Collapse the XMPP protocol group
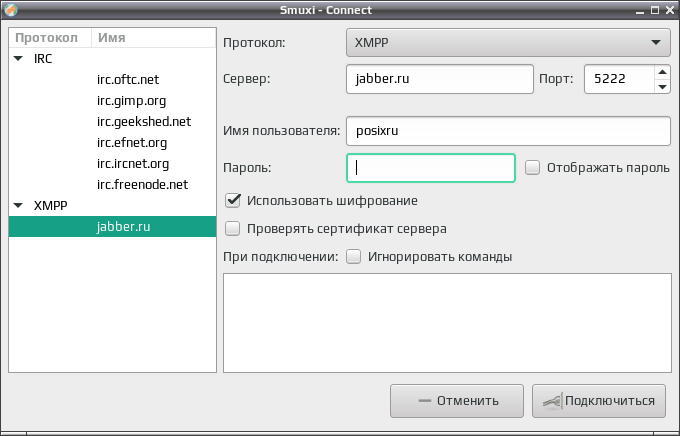The height and width of the screenshot is (436, 680). point(18,205)
